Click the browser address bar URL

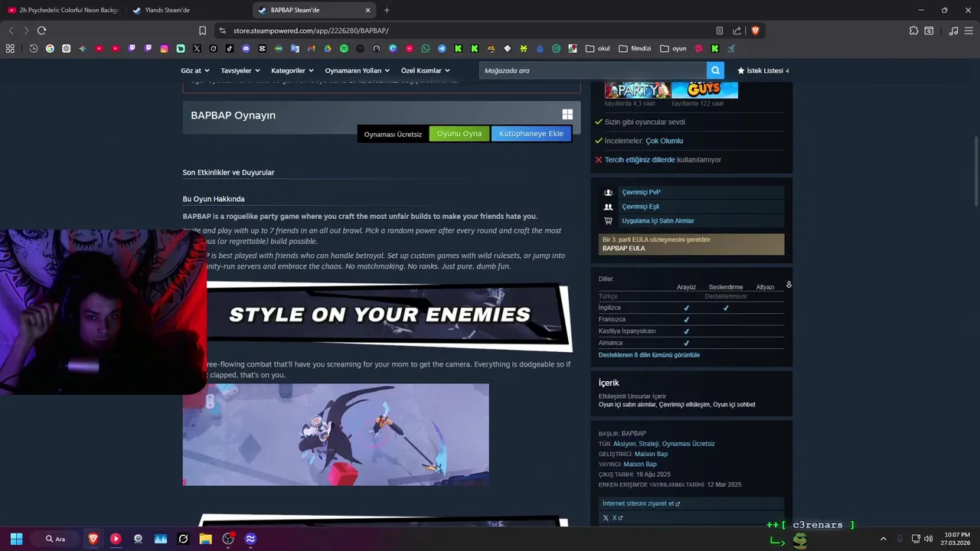click(x=311, y=31)
